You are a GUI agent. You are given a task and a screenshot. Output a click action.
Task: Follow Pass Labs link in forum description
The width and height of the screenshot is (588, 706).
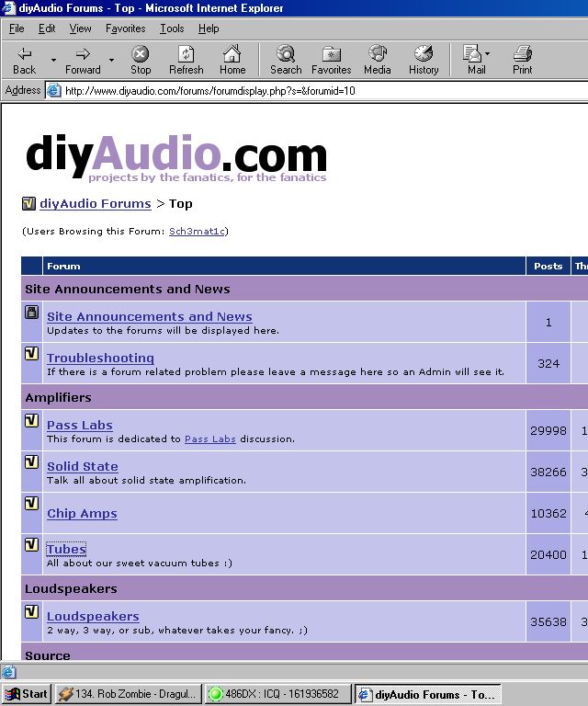coord(210,438)
